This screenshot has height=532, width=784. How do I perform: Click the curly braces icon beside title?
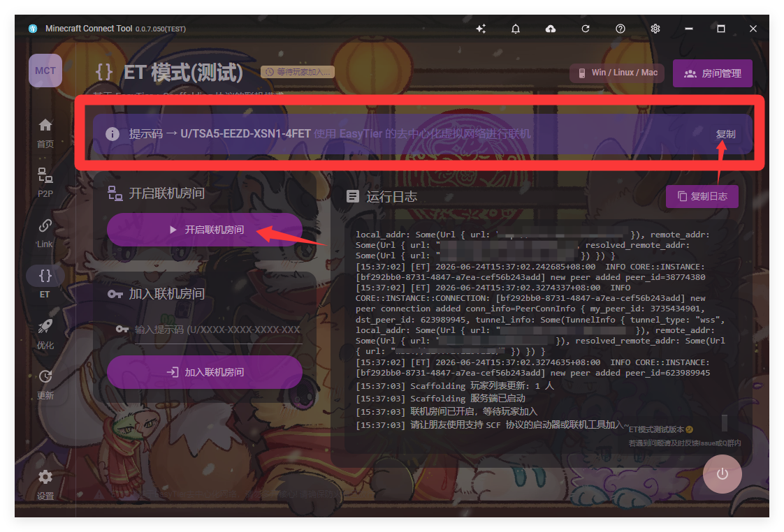click(104, 72)
